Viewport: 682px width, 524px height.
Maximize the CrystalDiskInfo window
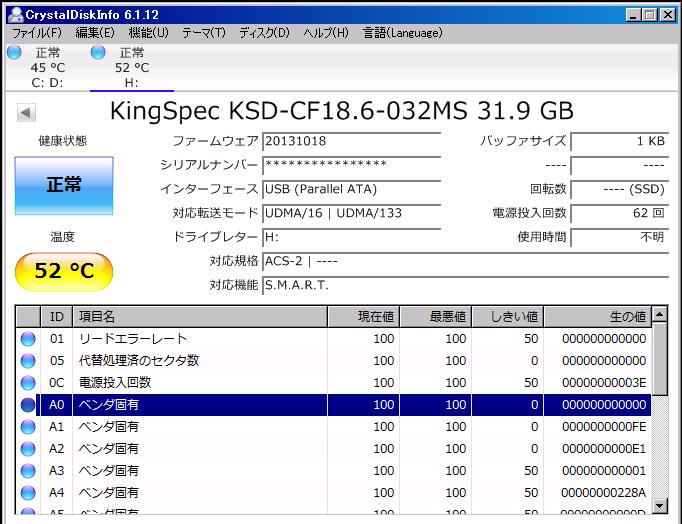(x=650, y=15)
